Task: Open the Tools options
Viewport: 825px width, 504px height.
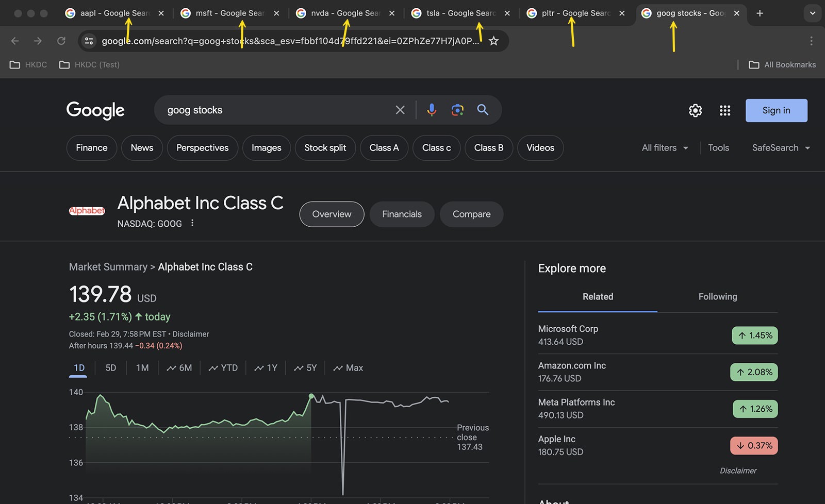Action: tap(718, 148)
